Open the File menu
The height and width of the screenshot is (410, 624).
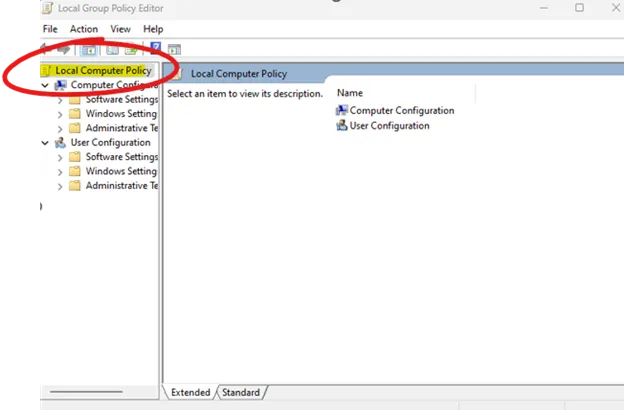(50, 29)
